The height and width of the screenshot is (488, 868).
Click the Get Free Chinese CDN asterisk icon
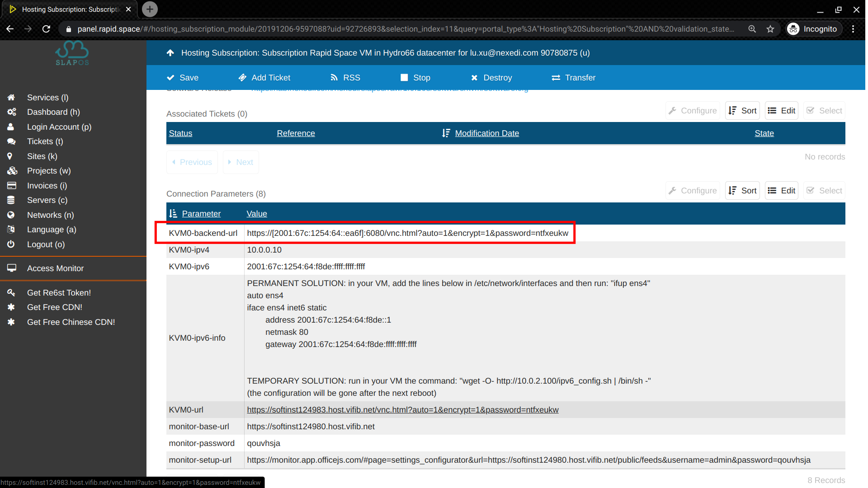pos(11,322)
